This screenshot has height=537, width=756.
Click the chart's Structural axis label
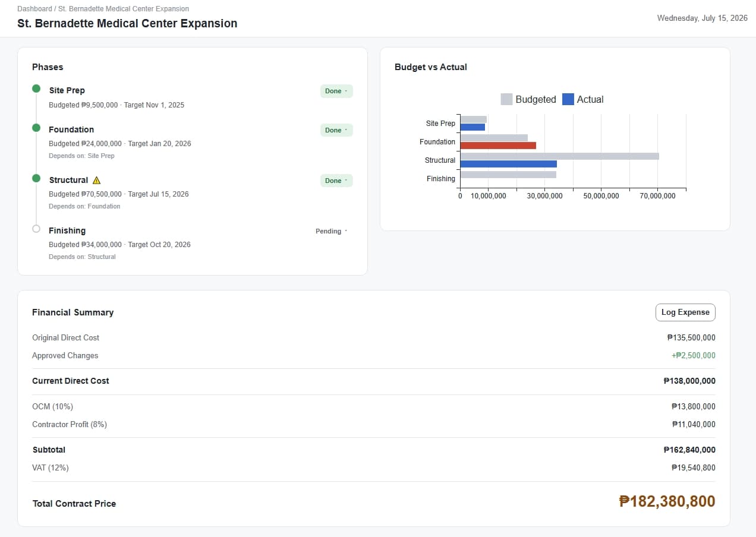point(440,160)
